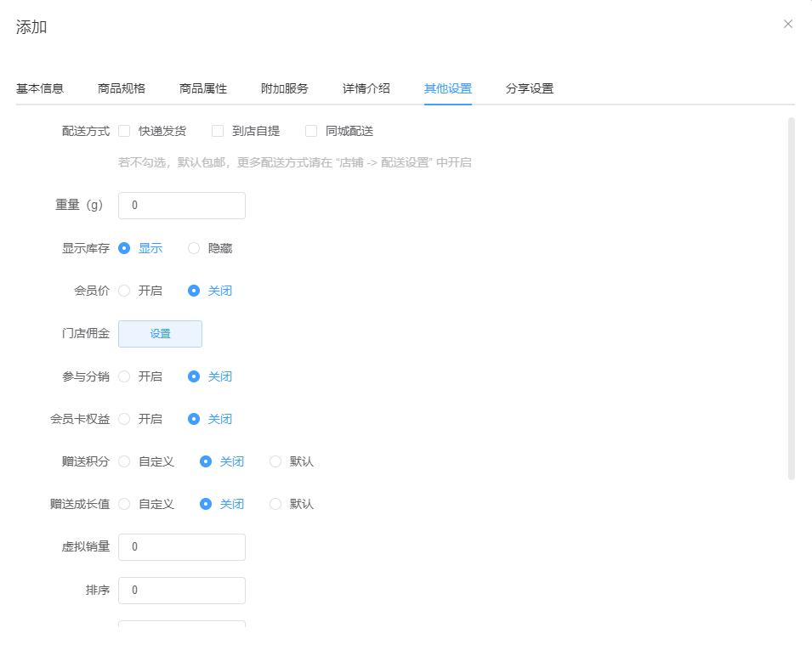This screenshot has height=656, width=812.
Task: Click the 若不勾选，默认包邮 hint text
Action: coord(295,162)
